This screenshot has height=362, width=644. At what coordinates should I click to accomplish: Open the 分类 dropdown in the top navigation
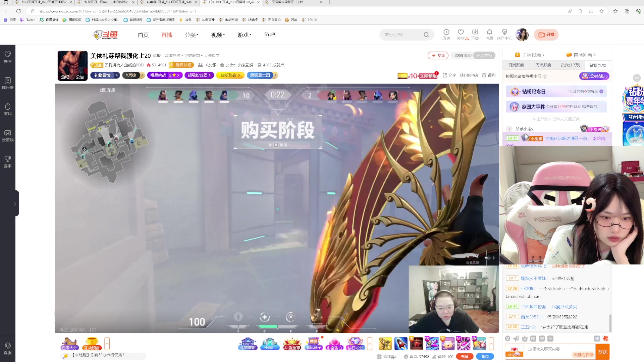[191, 35]
